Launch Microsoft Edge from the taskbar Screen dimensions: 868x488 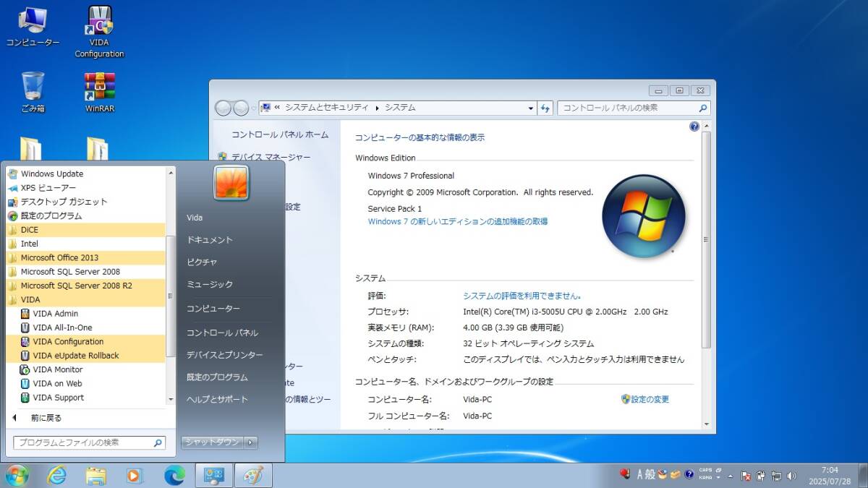[174, 475]
